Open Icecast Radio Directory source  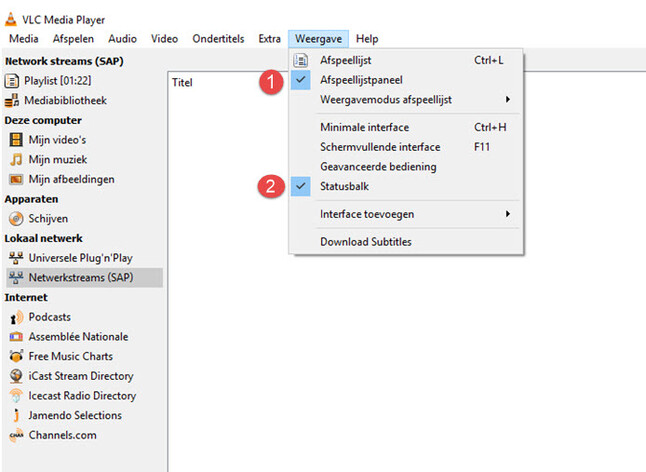tap(82, 396)
